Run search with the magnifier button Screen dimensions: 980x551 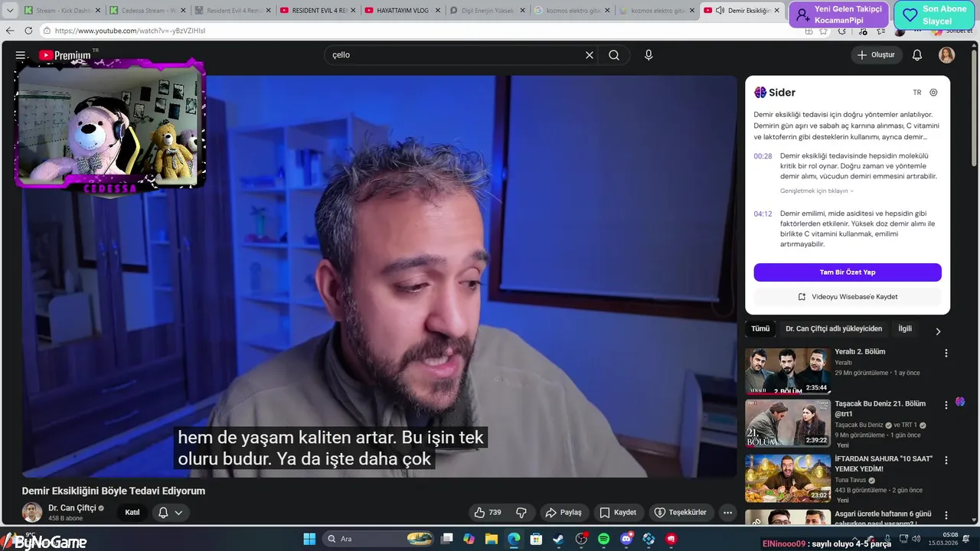point(614,55)
